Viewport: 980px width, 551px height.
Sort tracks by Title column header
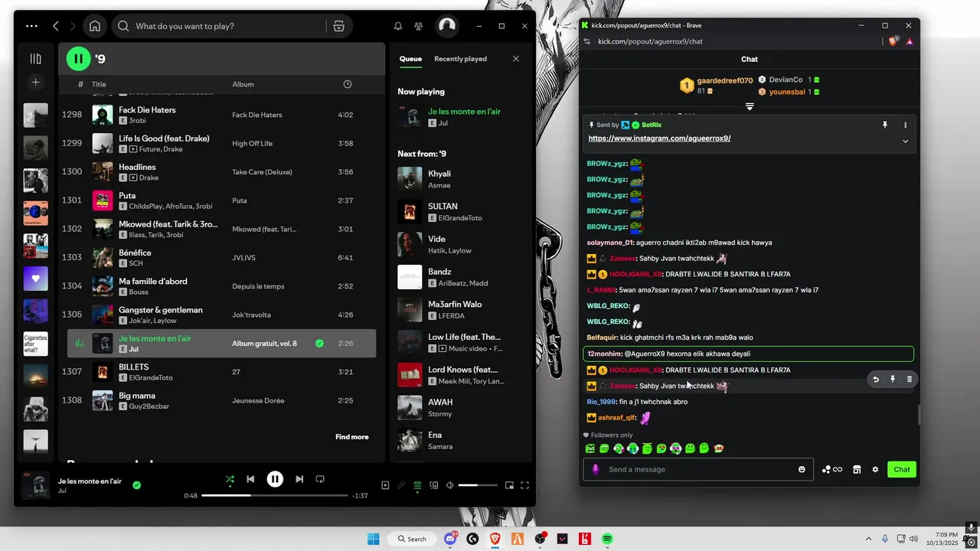(x=99, y=84)
